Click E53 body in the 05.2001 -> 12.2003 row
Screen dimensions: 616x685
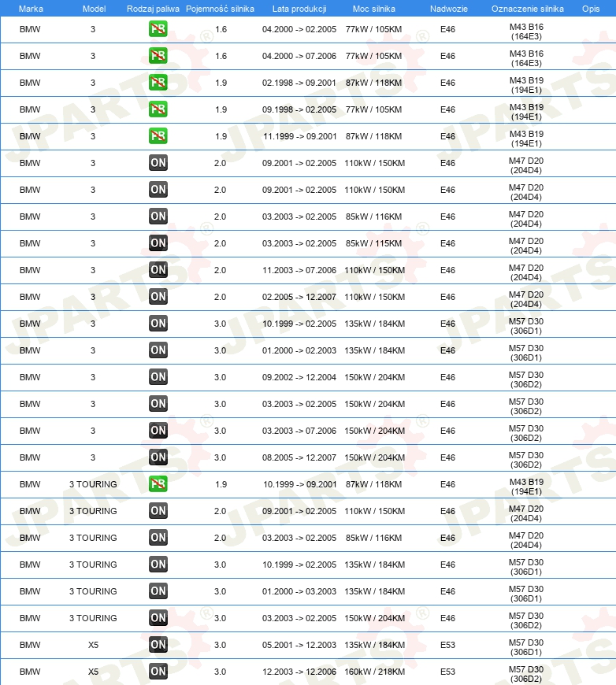pos(447,645)
